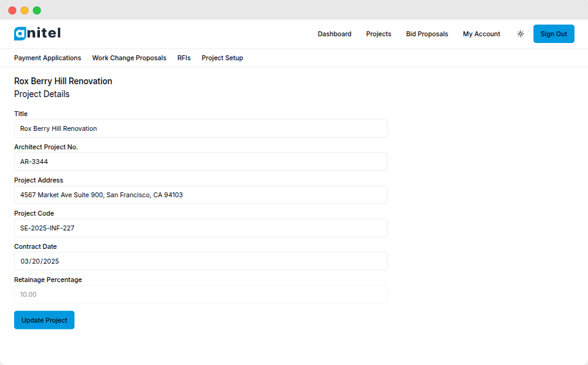Click the Project Address field
Viewport: 588px width, 365px height.
click(x=200, y=195)
